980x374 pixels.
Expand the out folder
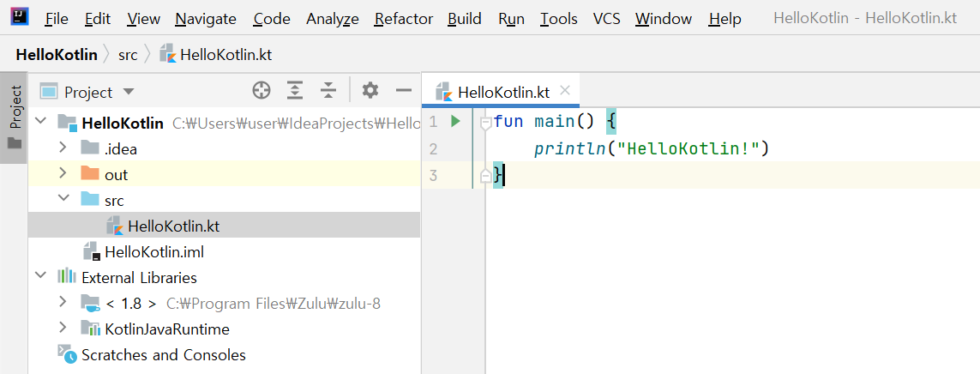pos(63,174)
